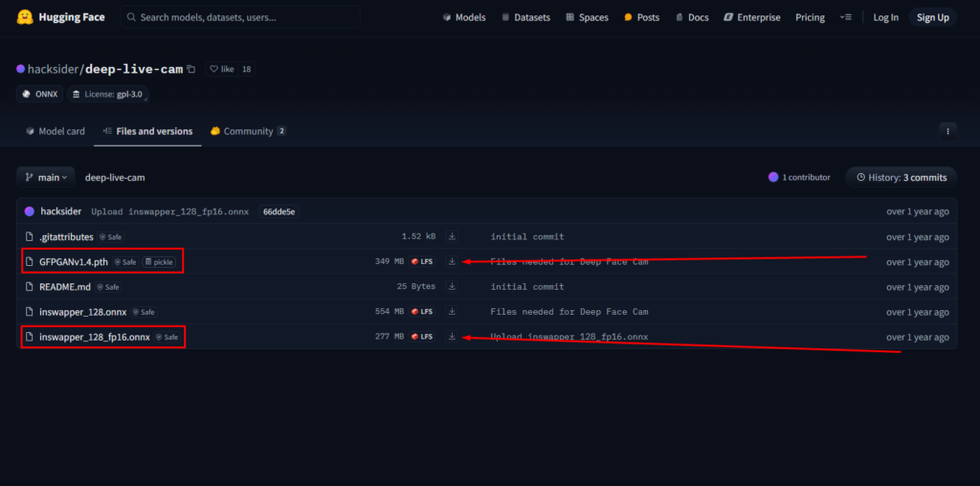Select the ONNX tag
This screenshot has height=486, width=980.
click(x=39, y=94)
